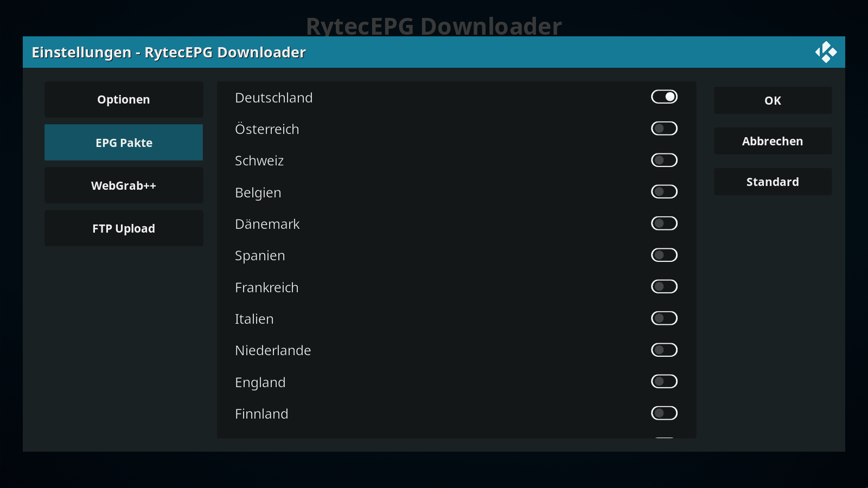The width and height of the screenshot is (868, 488).
Task: Reset settings with the Standard button
Action: tap(773, 182)
